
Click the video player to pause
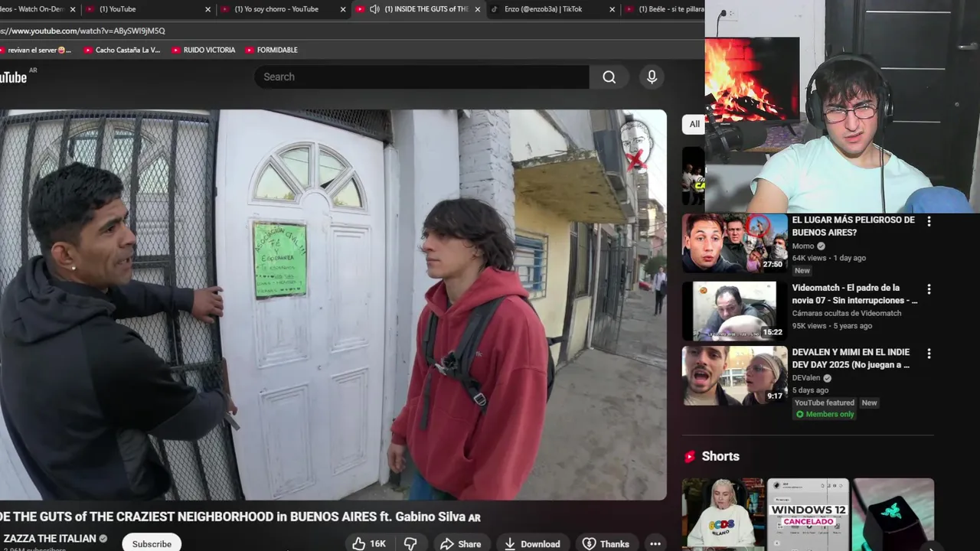[333, 305]
